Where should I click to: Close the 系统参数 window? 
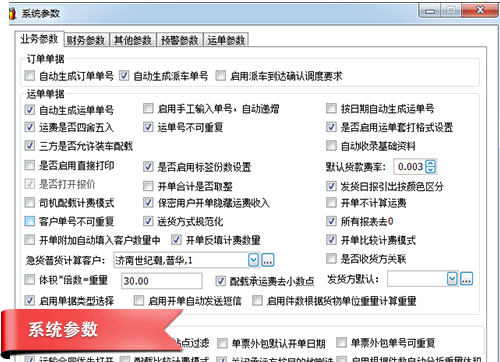pyautogui.click(x=480, y=10)
